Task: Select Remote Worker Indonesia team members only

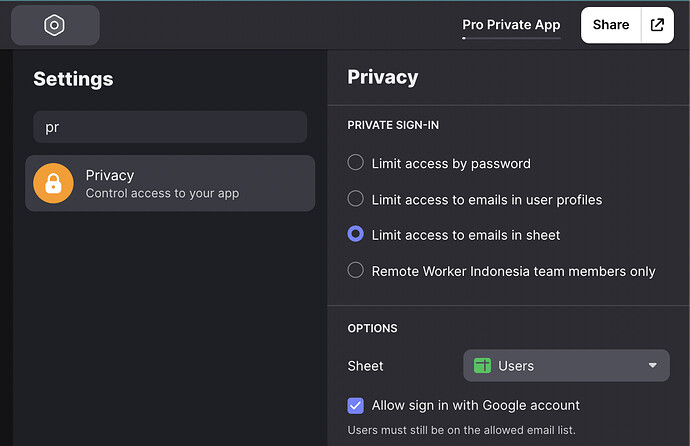Action: [355, 271]
